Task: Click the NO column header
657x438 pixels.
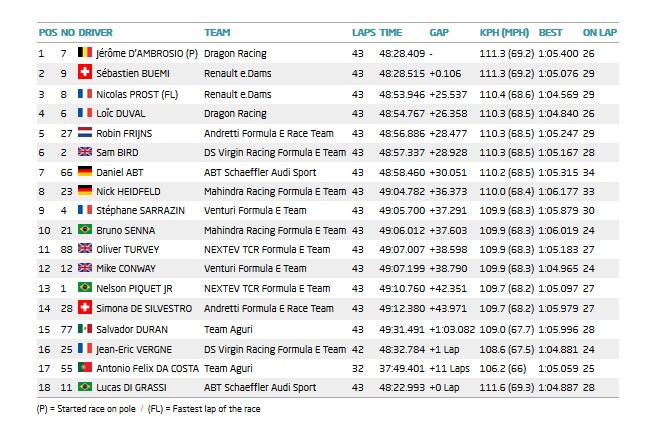Action: click(68, 33)
